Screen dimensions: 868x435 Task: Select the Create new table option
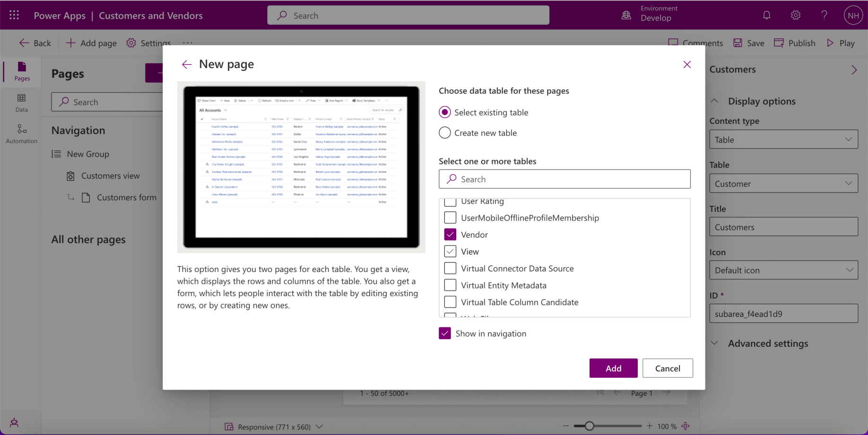click(444, 133)
